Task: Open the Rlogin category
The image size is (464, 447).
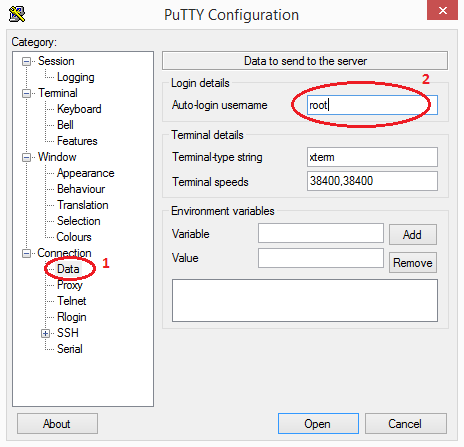Action: click(x=72, y=317)
